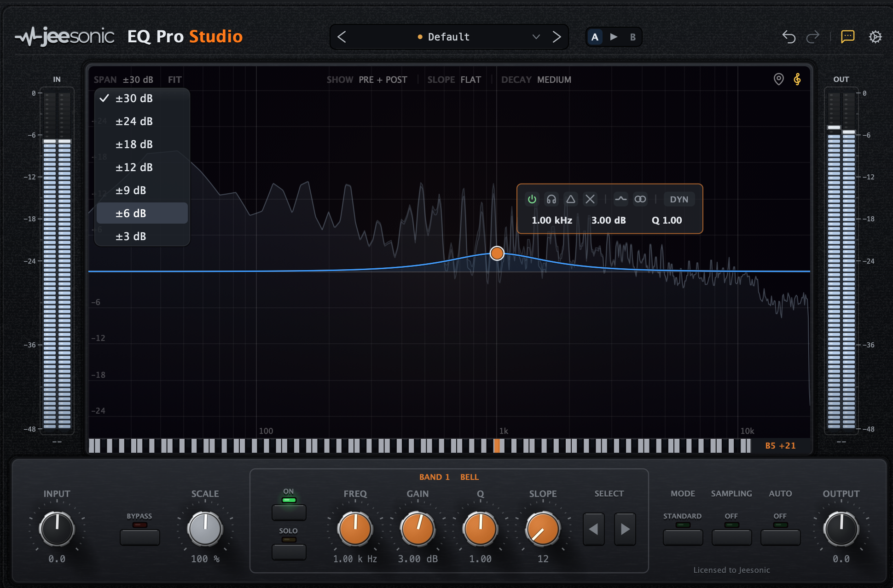Choose the ±18 dB span option
This screenshot has height=588, width=893.
(x=142, y=144)
